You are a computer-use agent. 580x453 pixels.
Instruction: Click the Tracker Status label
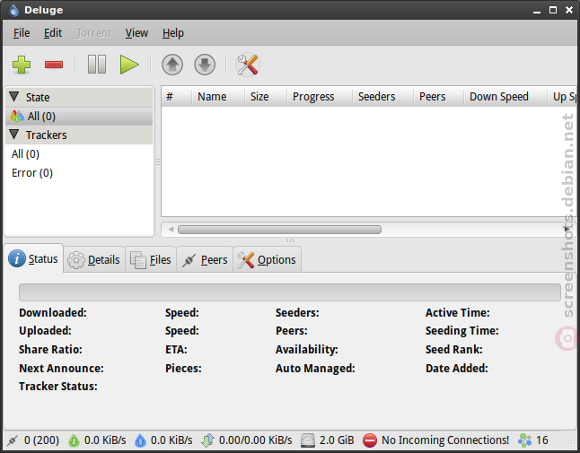[x=58, y=386]
